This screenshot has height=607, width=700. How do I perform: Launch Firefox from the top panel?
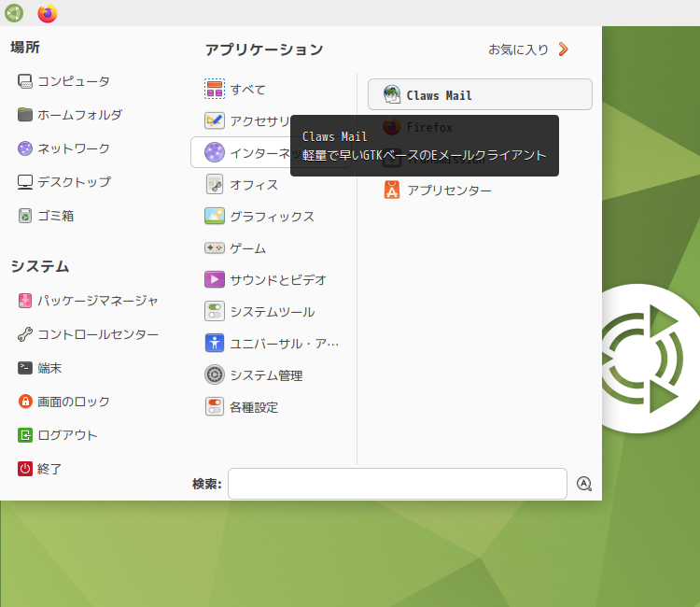[x=48, y=13]
